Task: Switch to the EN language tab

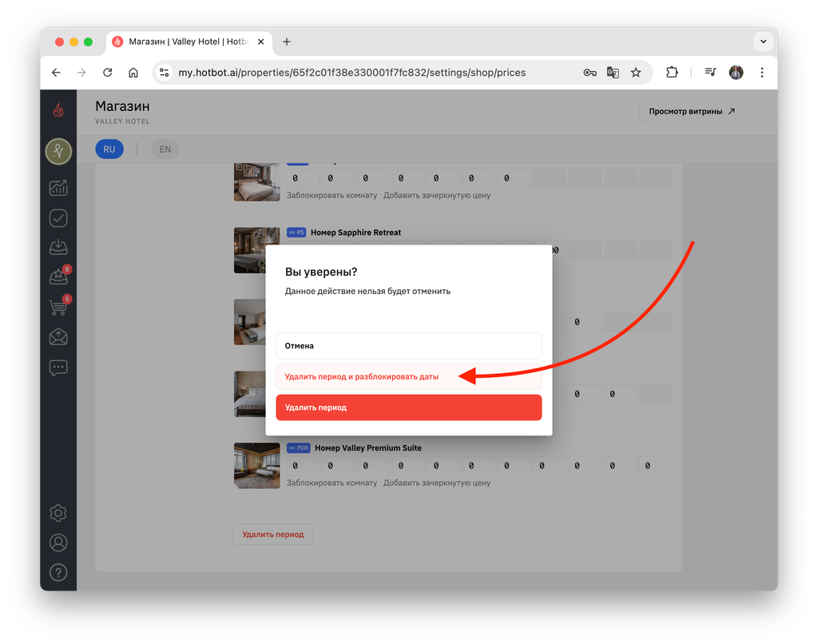Action: [x=165, y=149]
